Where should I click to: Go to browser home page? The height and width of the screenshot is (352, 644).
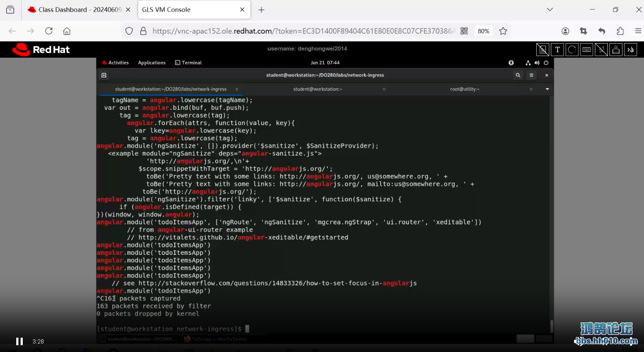[67, 31]
